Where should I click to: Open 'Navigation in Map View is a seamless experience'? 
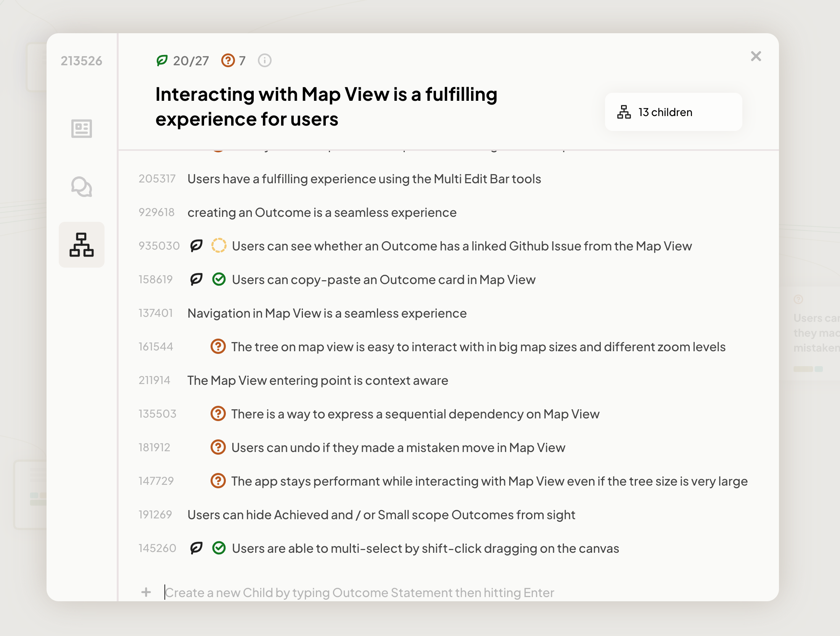(x=327, y=313)
